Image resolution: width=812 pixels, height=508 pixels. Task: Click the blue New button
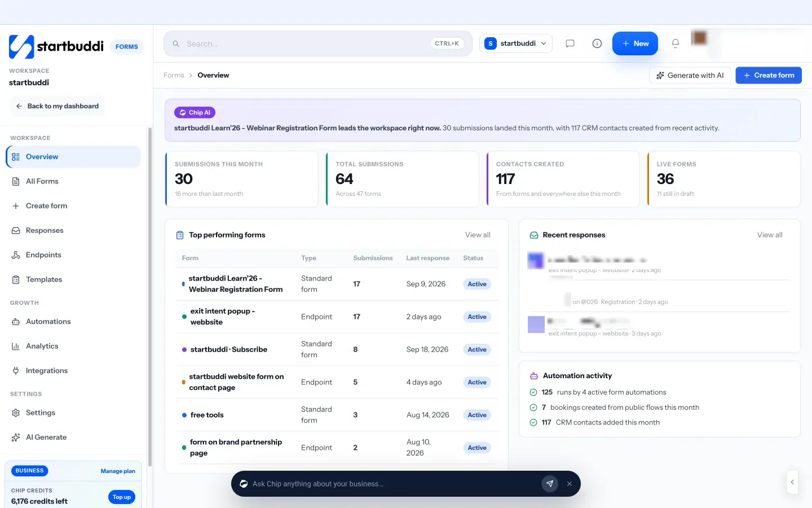635,43
